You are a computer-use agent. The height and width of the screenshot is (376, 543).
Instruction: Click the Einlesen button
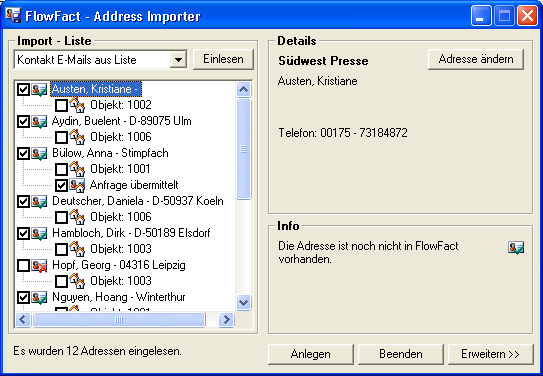pyautogui.click(x=223, y=59)
